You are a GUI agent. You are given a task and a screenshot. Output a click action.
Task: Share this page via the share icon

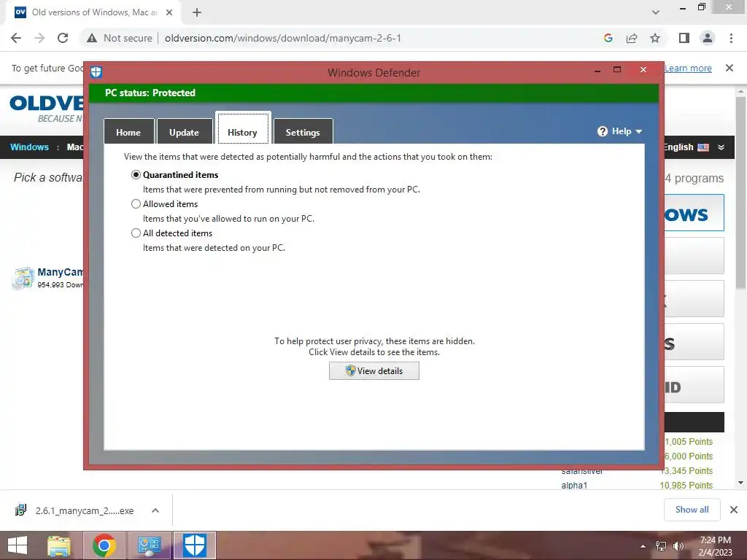pos(632,38)
